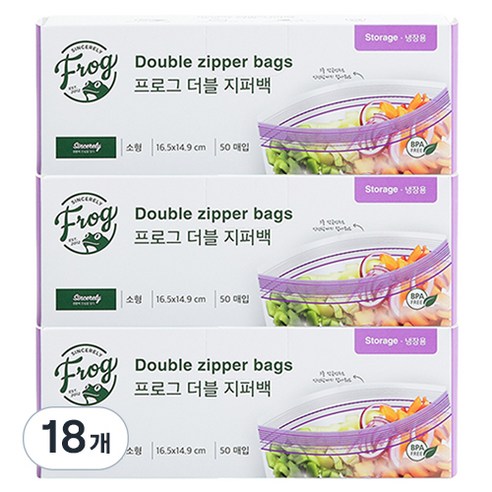Click the purple Storage tag on the middle box
Image resolution: width=492 pixels, height=492 pixels.
point(395,190)
